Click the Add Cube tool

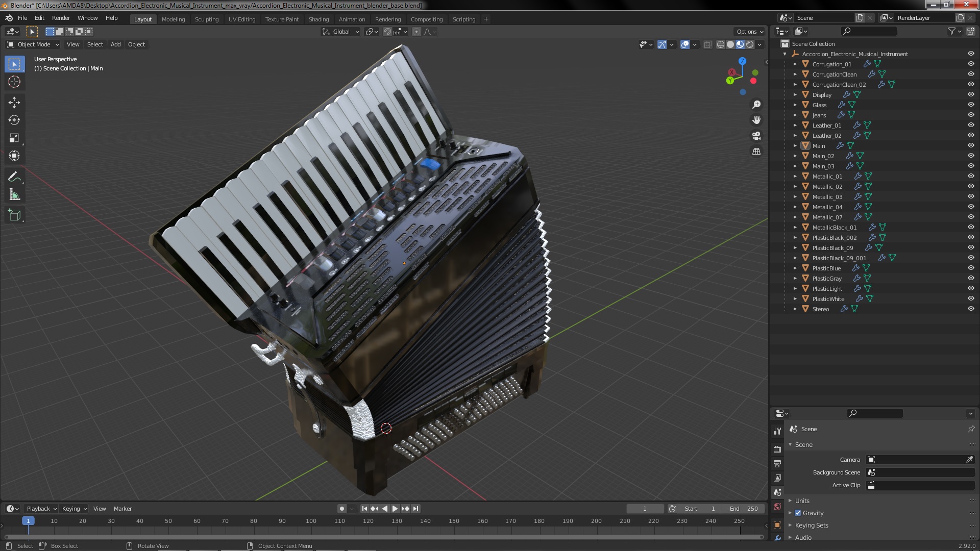[x=14, y=215]
